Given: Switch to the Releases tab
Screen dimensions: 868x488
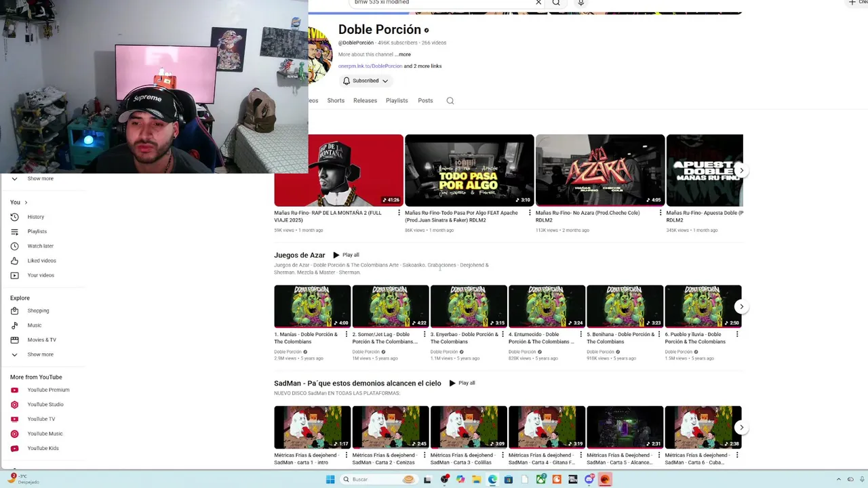Looking at the screenshot, I should pos(365,100).
